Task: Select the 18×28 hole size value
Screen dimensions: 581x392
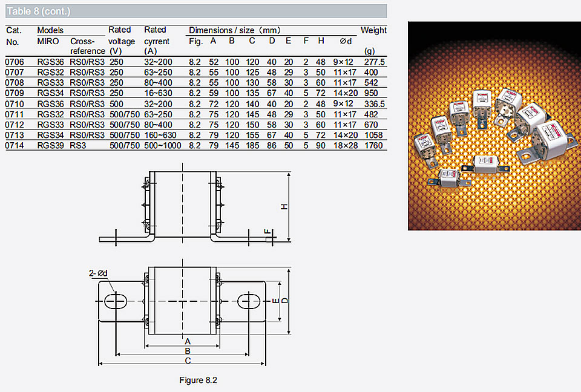Action: tap(346, 146)
